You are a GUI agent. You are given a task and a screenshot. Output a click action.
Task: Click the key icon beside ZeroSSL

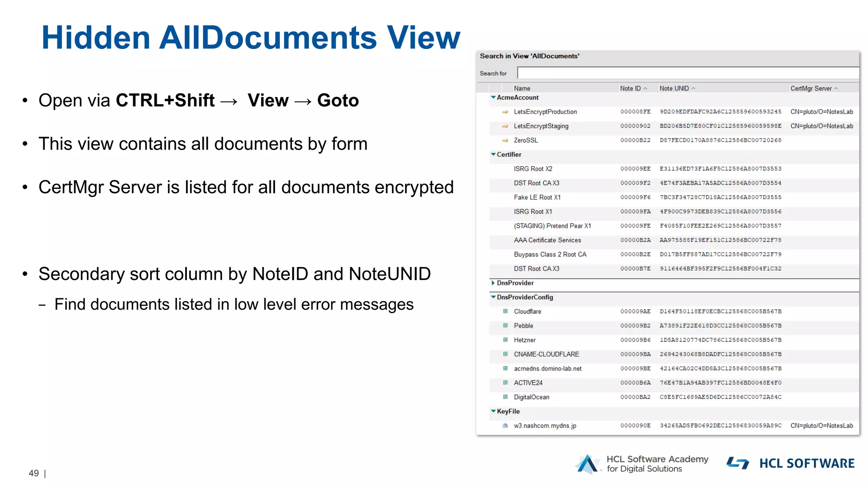pos(505,140)
